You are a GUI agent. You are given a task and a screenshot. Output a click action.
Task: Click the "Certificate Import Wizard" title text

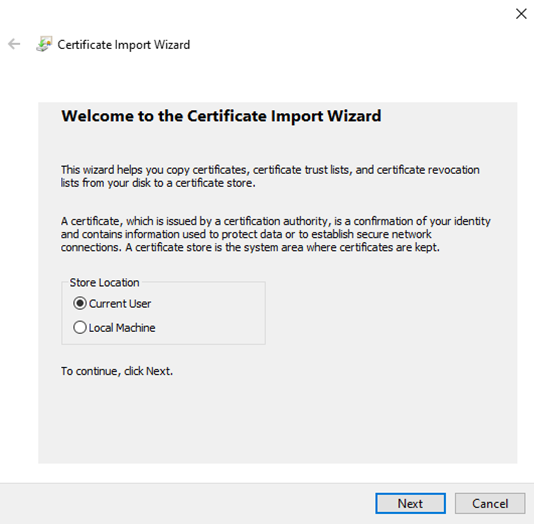click(x=124, y=45)
